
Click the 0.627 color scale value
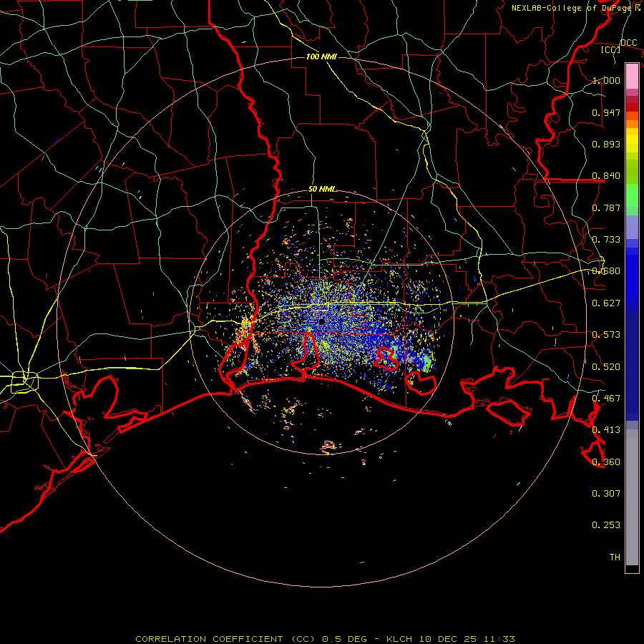pyautogui.click(x=606, y=303)
